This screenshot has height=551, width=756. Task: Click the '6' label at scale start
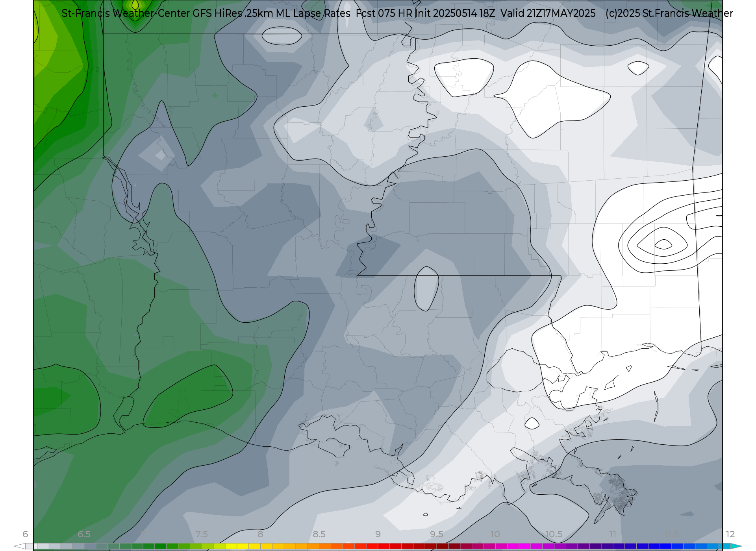25,534
